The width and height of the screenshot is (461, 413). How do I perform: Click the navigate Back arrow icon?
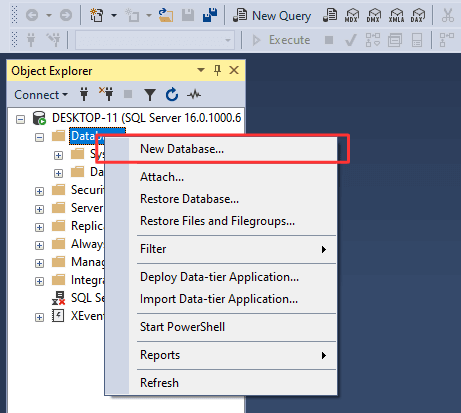pyautogui.click(x=32, y=15)
